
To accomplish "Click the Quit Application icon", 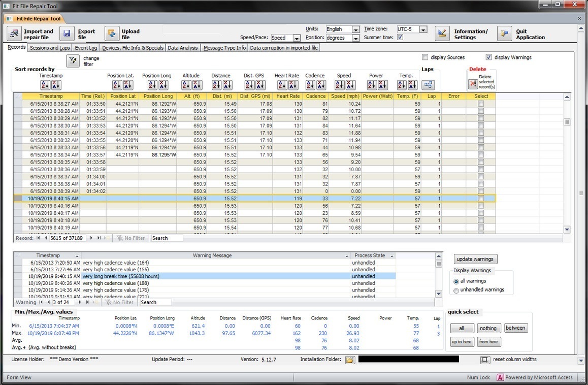I will click(x=504, y=34).
